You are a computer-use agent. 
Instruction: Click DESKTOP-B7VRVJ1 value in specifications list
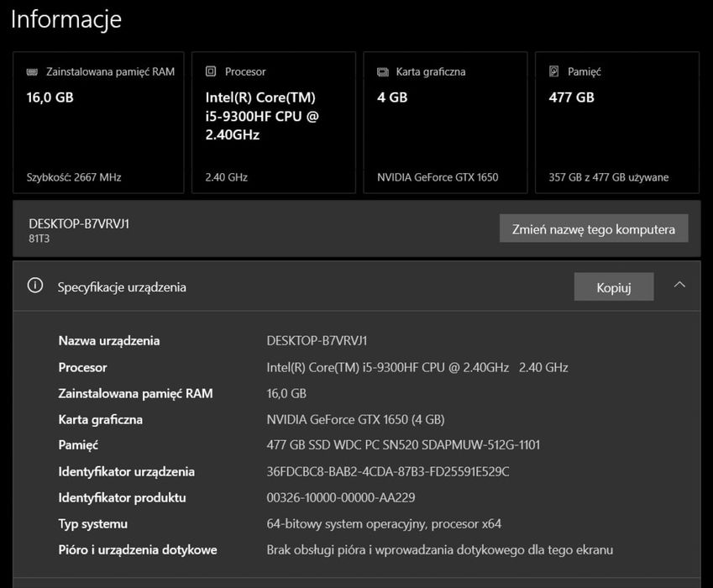point(317,341)
